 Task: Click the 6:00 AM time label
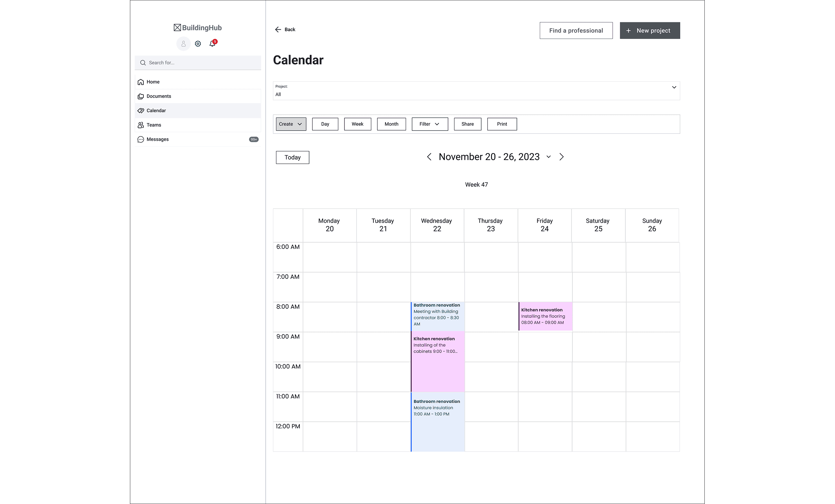tap(288, 247)
